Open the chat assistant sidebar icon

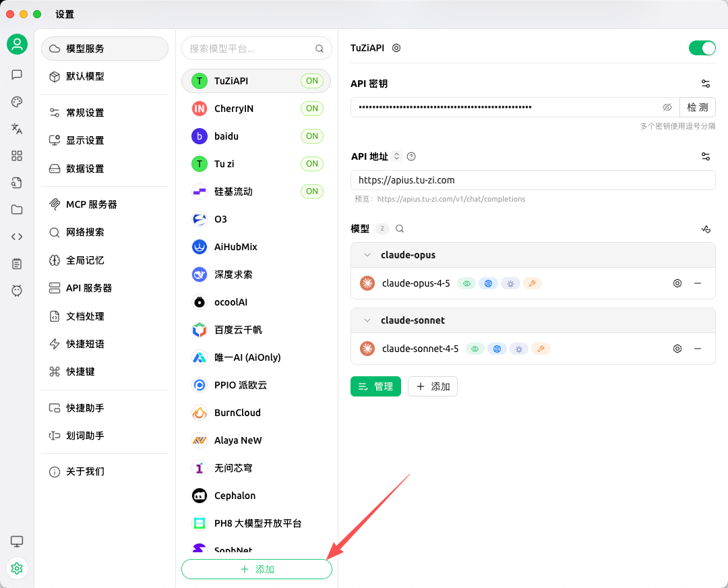coord(17,74)
